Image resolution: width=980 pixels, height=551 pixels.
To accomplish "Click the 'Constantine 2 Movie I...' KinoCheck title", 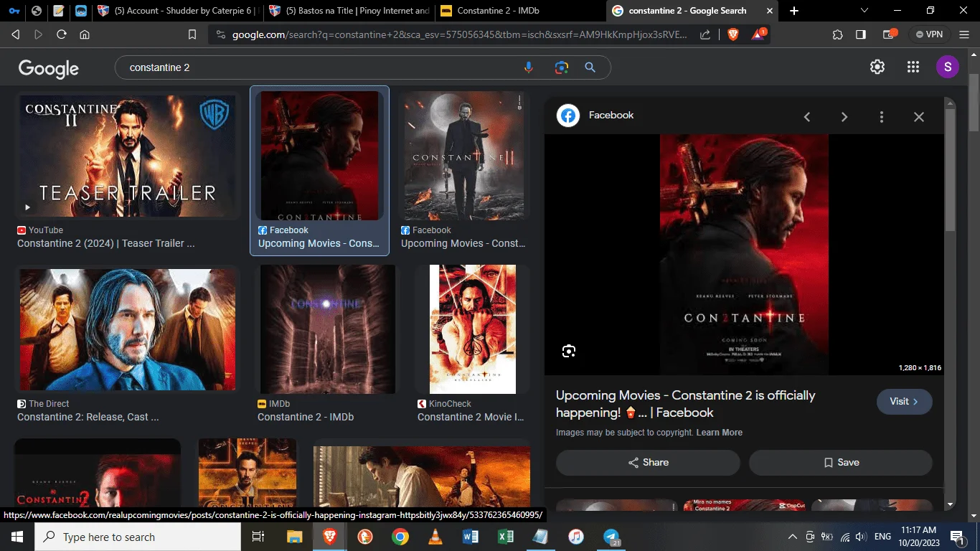I will (471, 417).
